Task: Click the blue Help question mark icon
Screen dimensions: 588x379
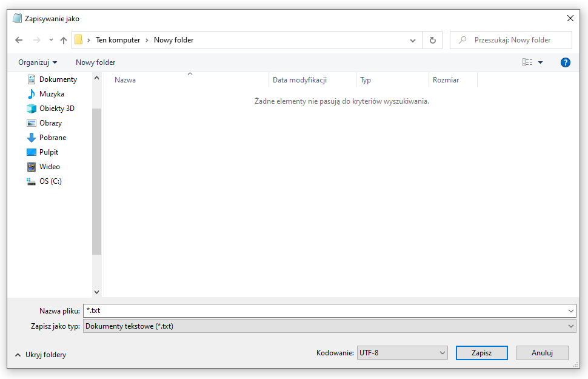Action: (565, 62)
